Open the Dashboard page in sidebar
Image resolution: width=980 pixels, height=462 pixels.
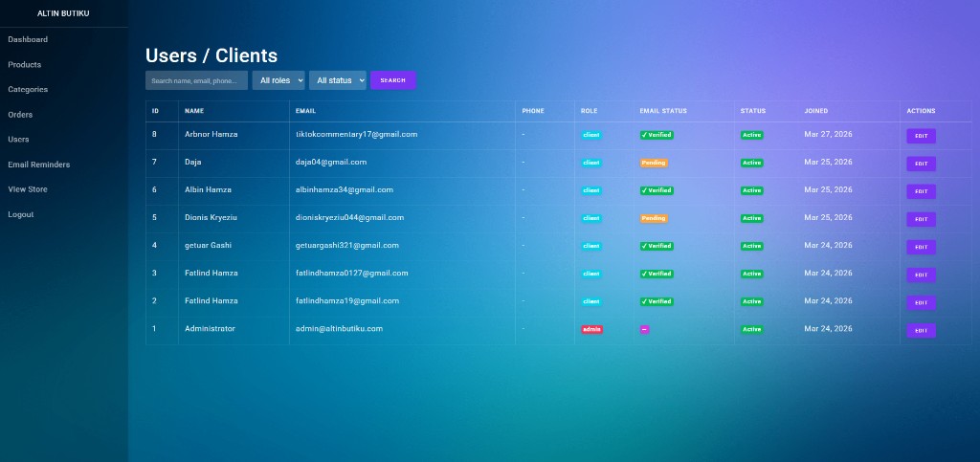pyautogui.click(x=28, y=39)
